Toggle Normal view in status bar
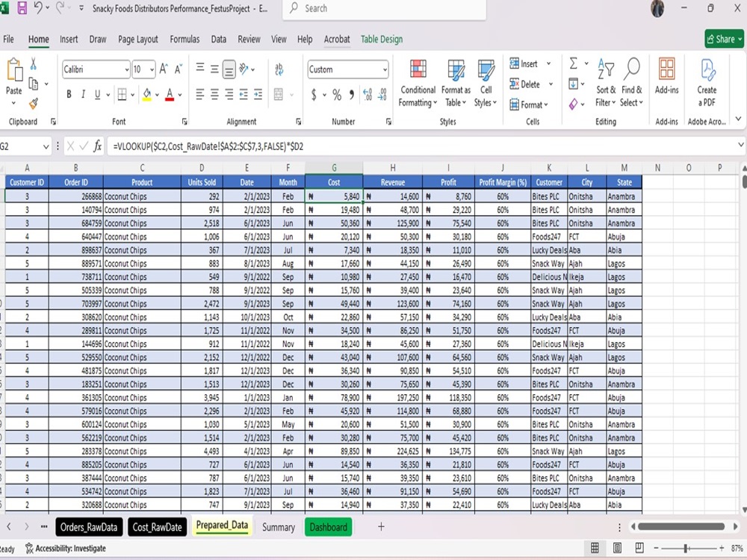The height and width of the screenshot is (560, 747). point(595,548)
